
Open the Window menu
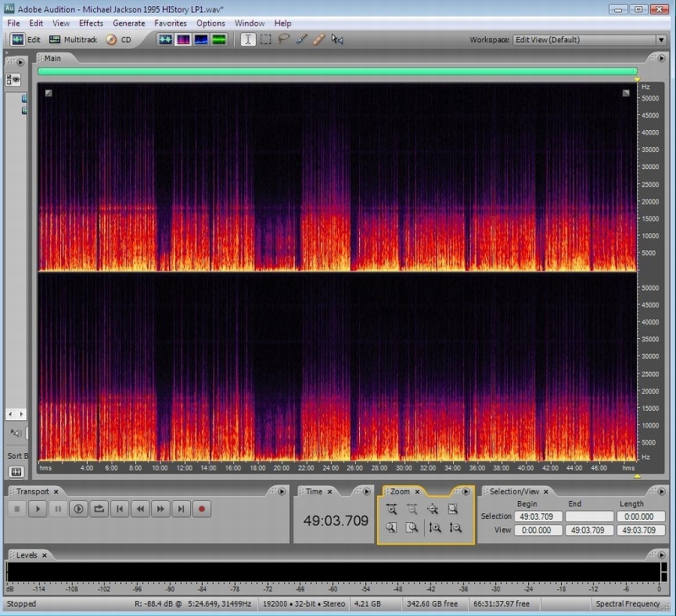click(x=249, y=24)
